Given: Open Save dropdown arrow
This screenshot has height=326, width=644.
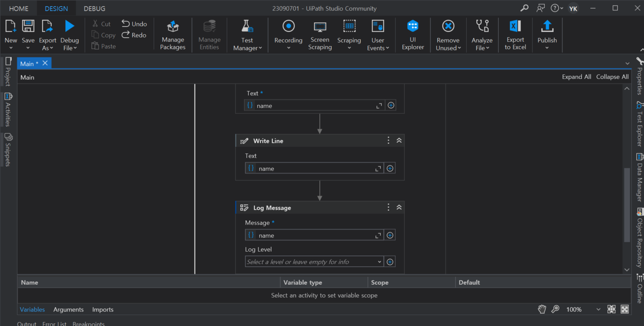Looking at the screenshot, I should [28, 48].
